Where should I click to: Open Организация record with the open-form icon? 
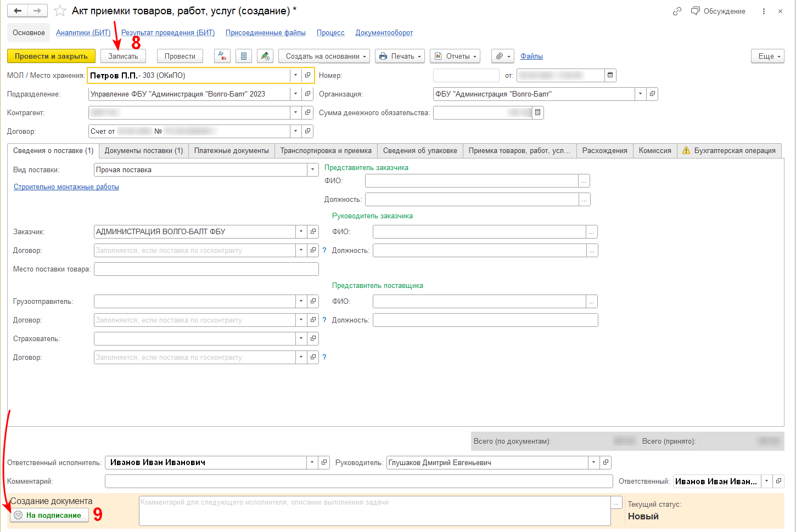pos(652,94)
